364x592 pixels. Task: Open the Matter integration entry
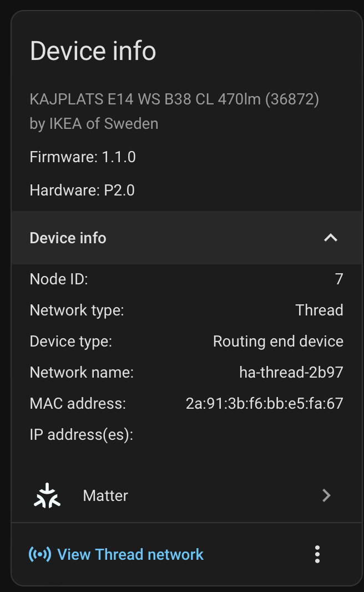105,495
